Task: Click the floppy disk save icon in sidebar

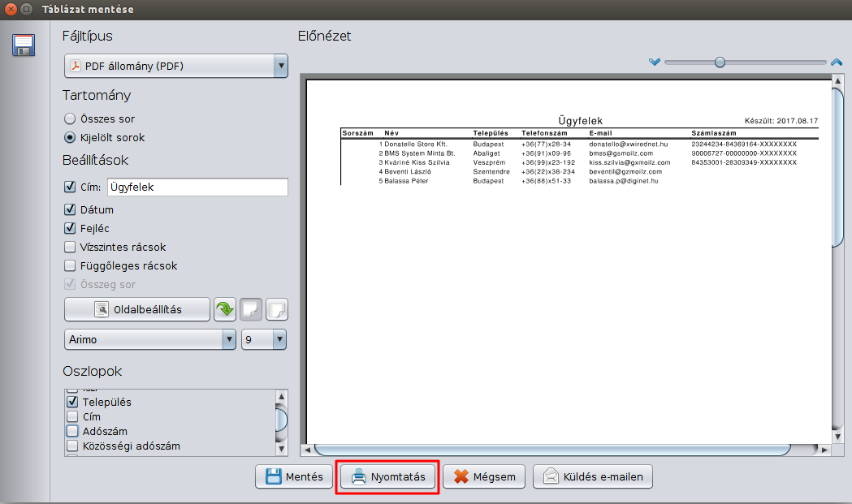Action: point(24,45)
